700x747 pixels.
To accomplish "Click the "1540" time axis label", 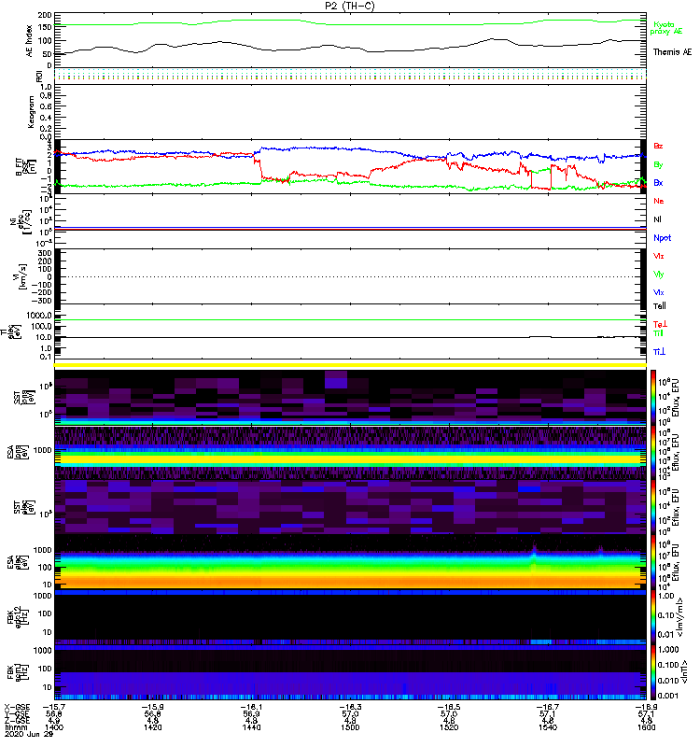I will [548, 727].
